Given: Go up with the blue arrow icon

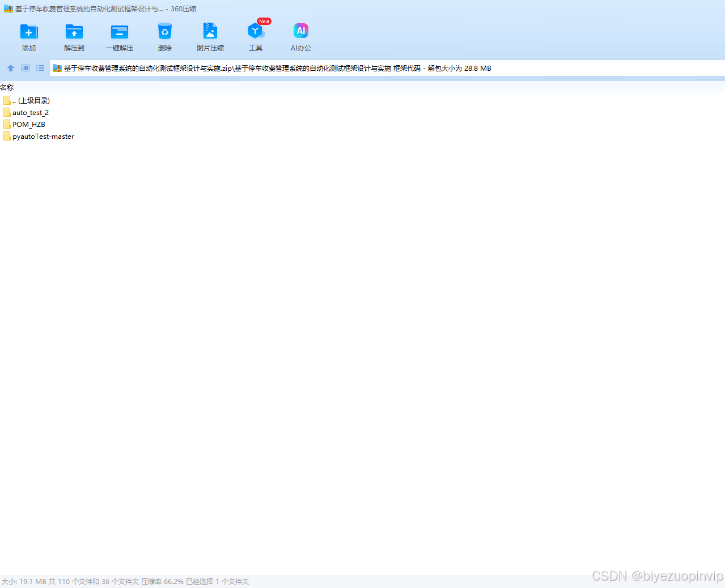Looking at the screenshot, I should pos(10,68).
